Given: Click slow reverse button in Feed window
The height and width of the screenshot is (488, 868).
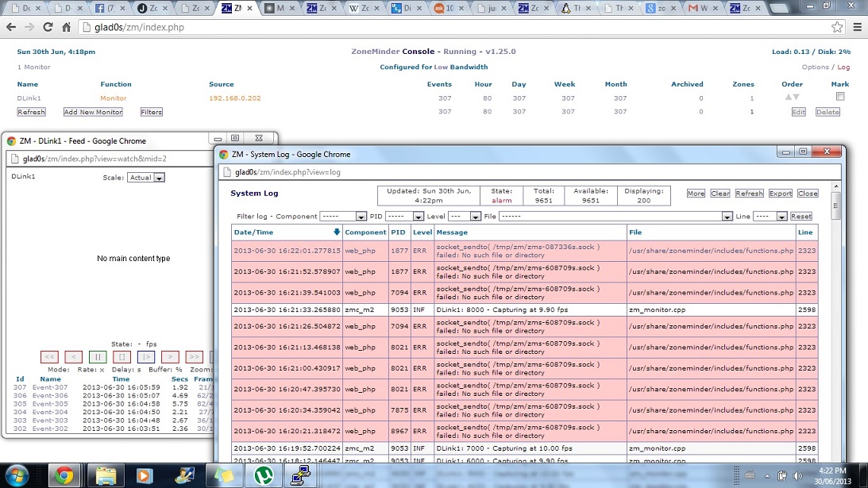Looking at the screenshot, I should point(73,357).
